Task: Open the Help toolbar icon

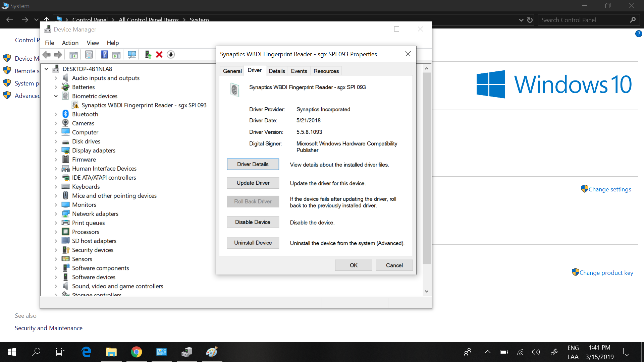Action: tap(105, 54)
